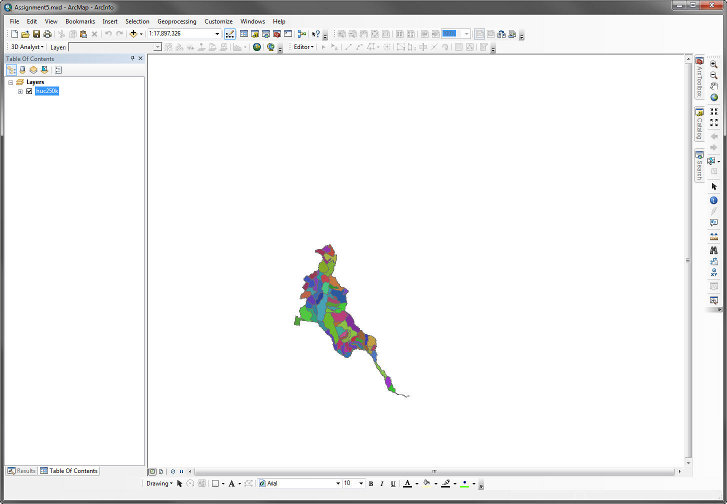Viewport: 727px width, 504px height.
Task: Expand the huc250k layer legend
Action: coord(20,91)
